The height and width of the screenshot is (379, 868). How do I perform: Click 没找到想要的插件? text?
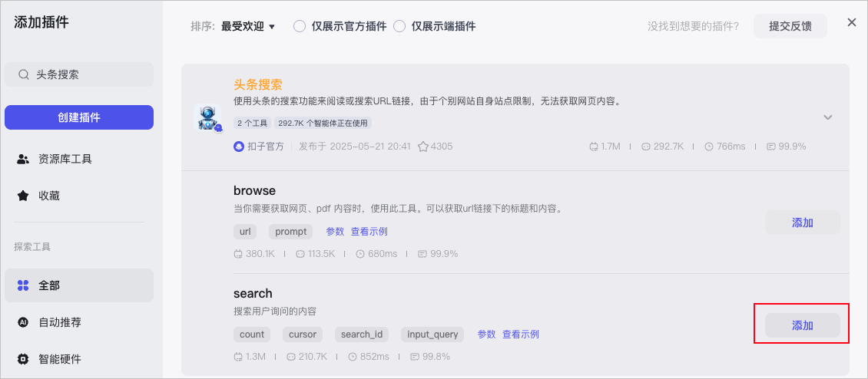tap(693, 26)
